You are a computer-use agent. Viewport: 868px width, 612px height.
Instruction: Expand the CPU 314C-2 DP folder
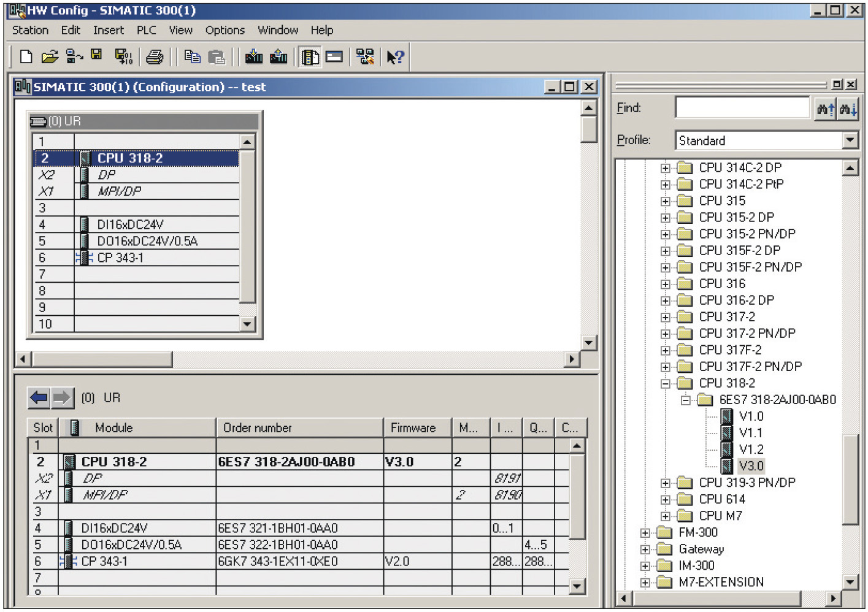pos(666,168)
